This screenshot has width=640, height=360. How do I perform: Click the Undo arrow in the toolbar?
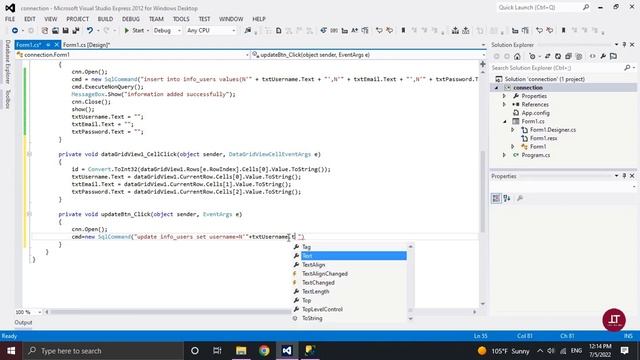point(90,31)
